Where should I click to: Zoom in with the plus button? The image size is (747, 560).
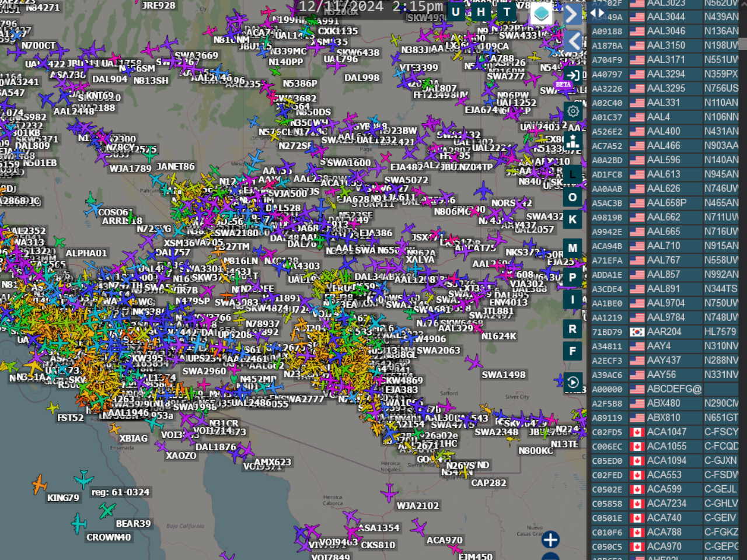point(550,540)
